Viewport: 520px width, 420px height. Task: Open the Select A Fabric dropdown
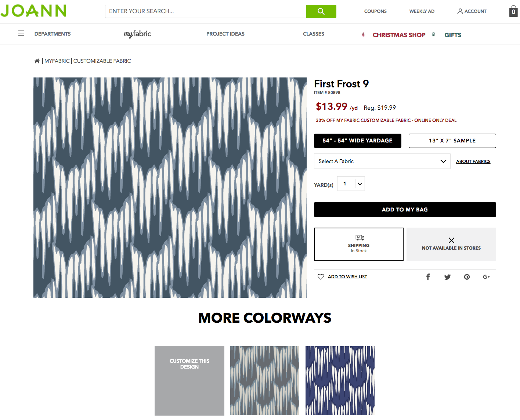[x=382, y=161]
